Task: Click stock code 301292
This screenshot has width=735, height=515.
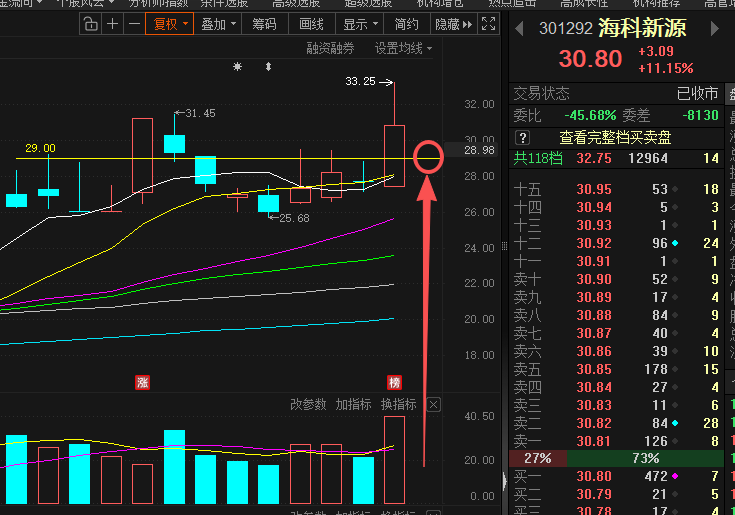Action: tap(566, 28)
